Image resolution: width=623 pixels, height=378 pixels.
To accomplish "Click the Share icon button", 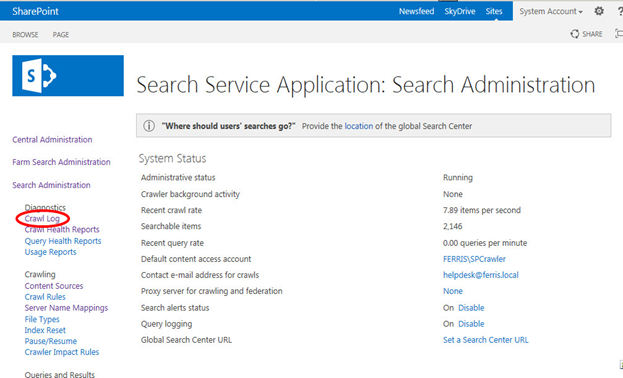I will 586,34.
